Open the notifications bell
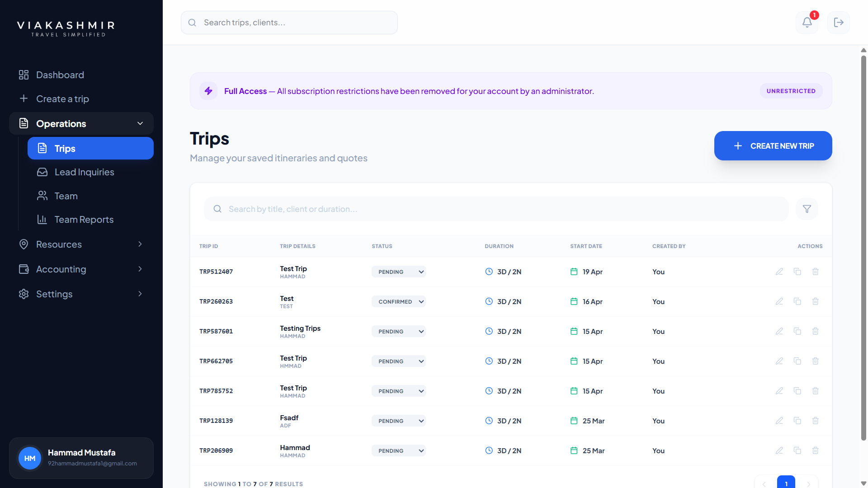The height and width of the screenshot is (488, 868). click(x=807, y=22)
